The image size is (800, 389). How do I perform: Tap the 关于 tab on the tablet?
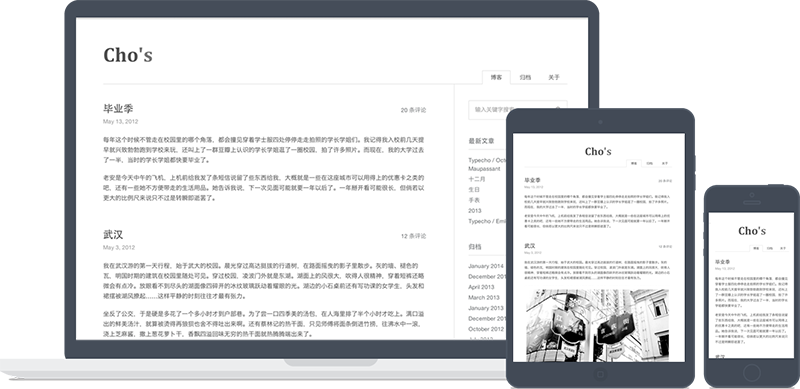664,163
